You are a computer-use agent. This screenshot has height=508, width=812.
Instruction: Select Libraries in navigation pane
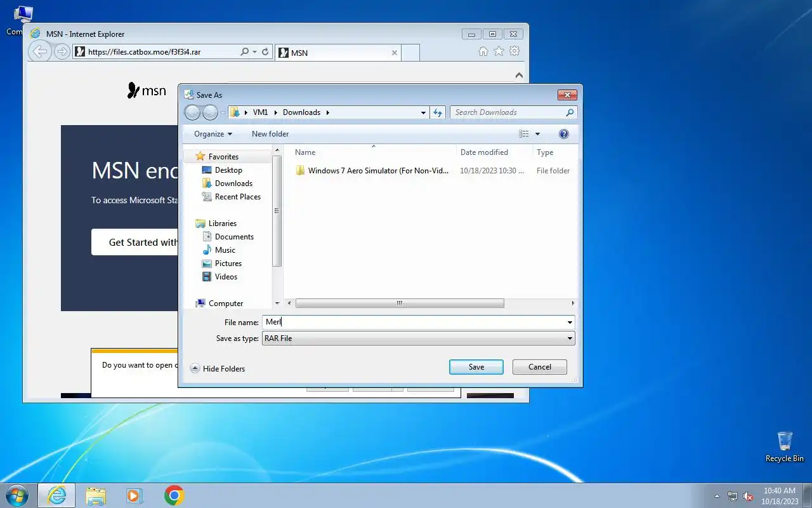click(222, 224)
